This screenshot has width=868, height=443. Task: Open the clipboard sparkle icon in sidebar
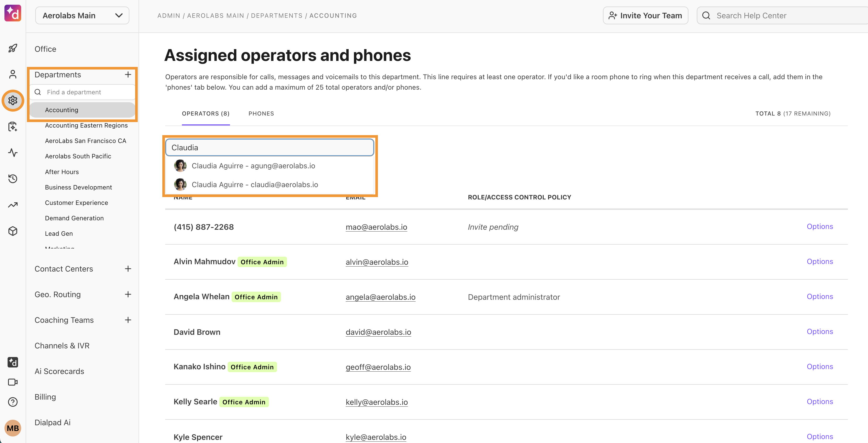13,127
